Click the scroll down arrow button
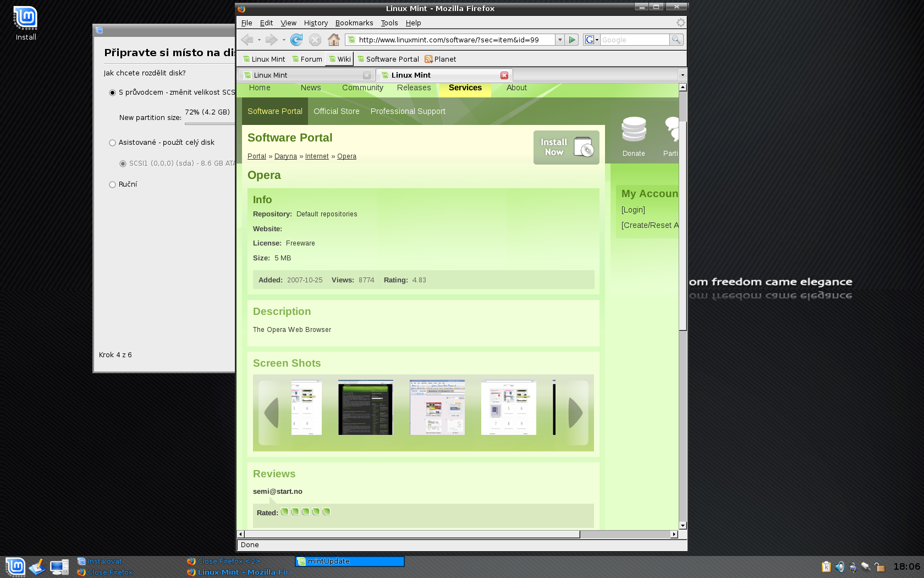Screen dimensions: 924x578 click(x=683, y=526)
